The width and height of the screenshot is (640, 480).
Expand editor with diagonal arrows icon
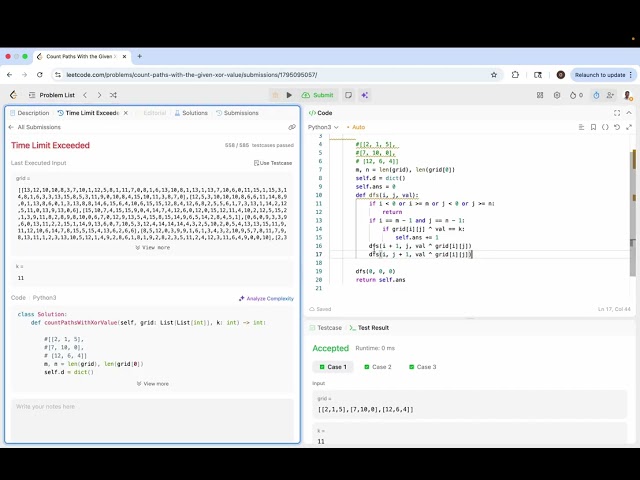click(629, 127)
